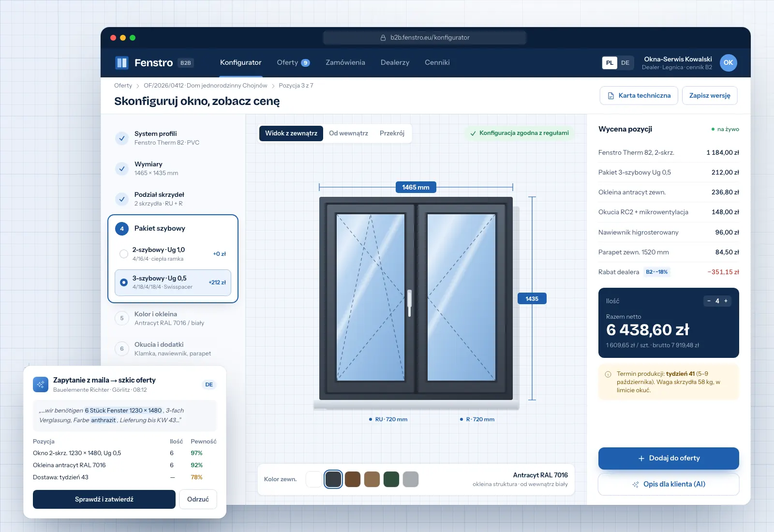The height and width of the screenshot is (532, 774).
Task: Pick the light gray color swatch
Action: [x=411, y=479]
